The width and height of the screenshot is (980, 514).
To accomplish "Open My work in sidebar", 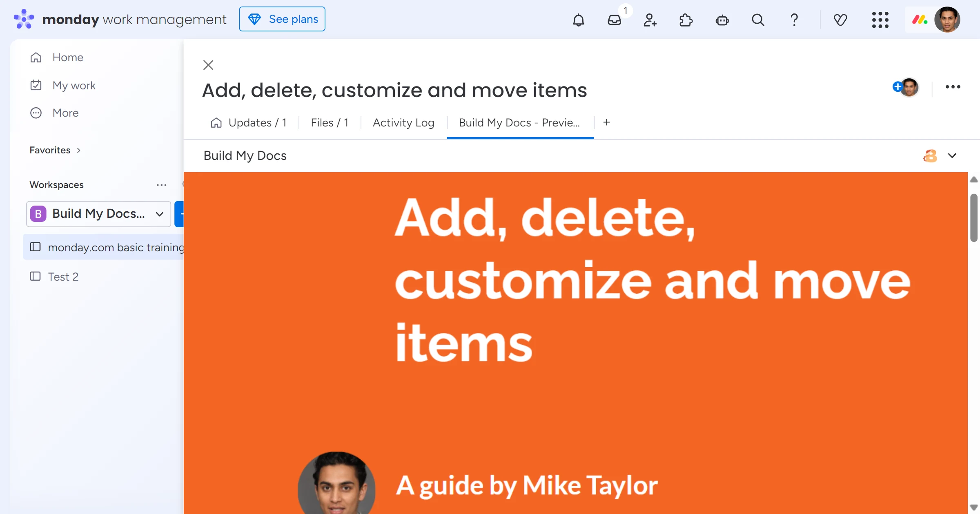I will [x=74, y=85].
